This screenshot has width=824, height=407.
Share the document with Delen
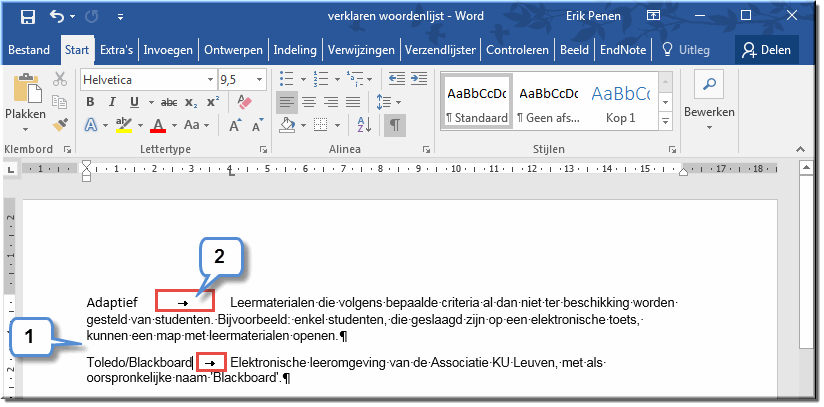pyautogui.click(x=767, y=50)
